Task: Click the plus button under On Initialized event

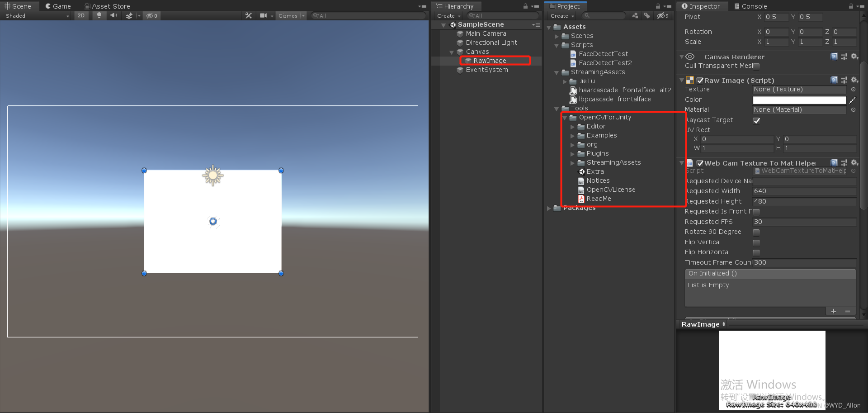Action: [x=834, y=311]
